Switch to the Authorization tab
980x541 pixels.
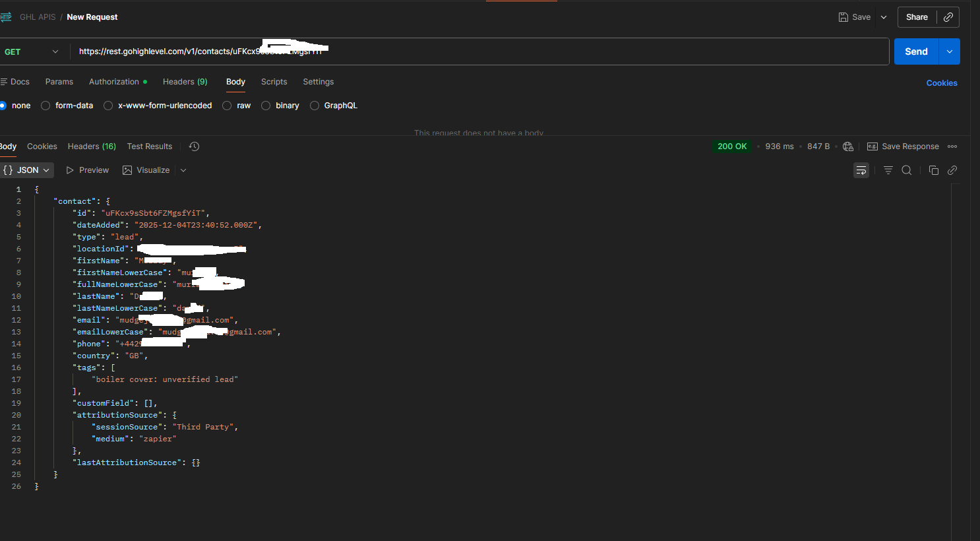[117, 82]
